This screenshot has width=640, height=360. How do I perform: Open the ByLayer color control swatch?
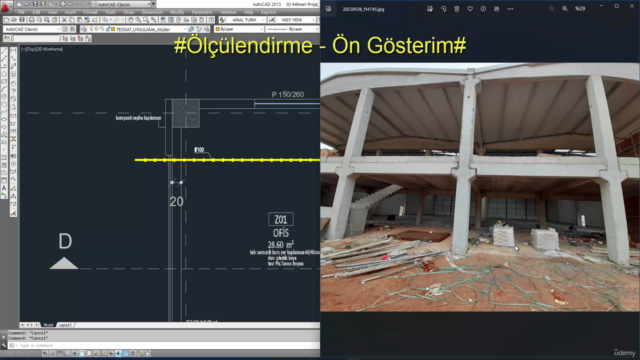[x=218, y=29]
